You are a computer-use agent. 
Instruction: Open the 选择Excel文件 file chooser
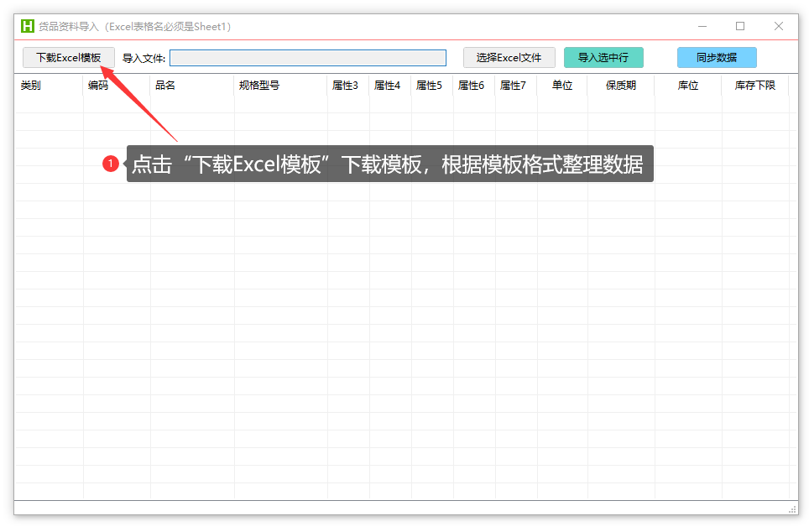509,58
